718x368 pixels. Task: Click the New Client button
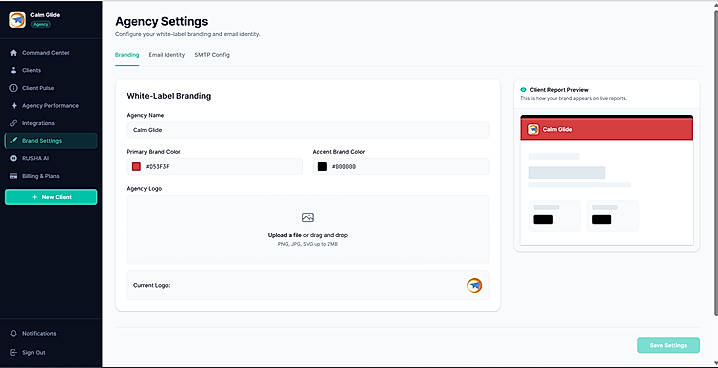pos(51,197)
